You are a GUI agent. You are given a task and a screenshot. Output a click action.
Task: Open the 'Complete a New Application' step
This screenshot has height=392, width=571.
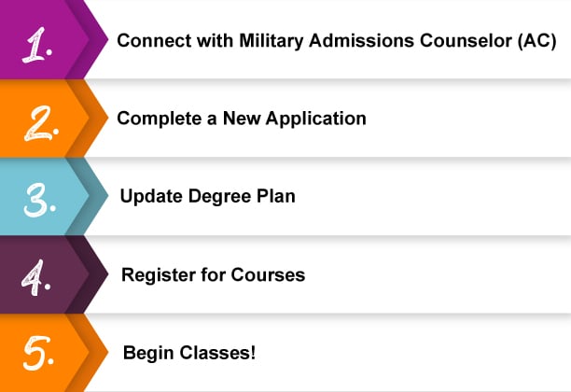[x=242, y=119]
